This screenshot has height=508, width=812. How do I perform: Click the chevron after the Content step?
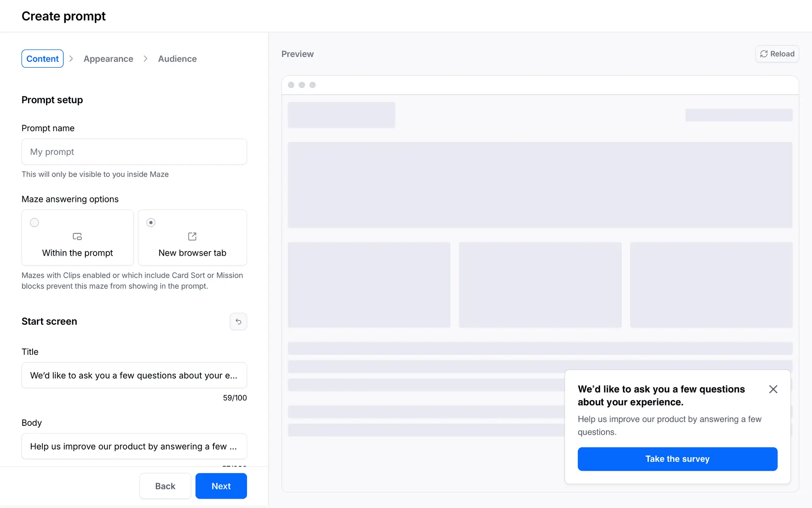click(71, 59)
